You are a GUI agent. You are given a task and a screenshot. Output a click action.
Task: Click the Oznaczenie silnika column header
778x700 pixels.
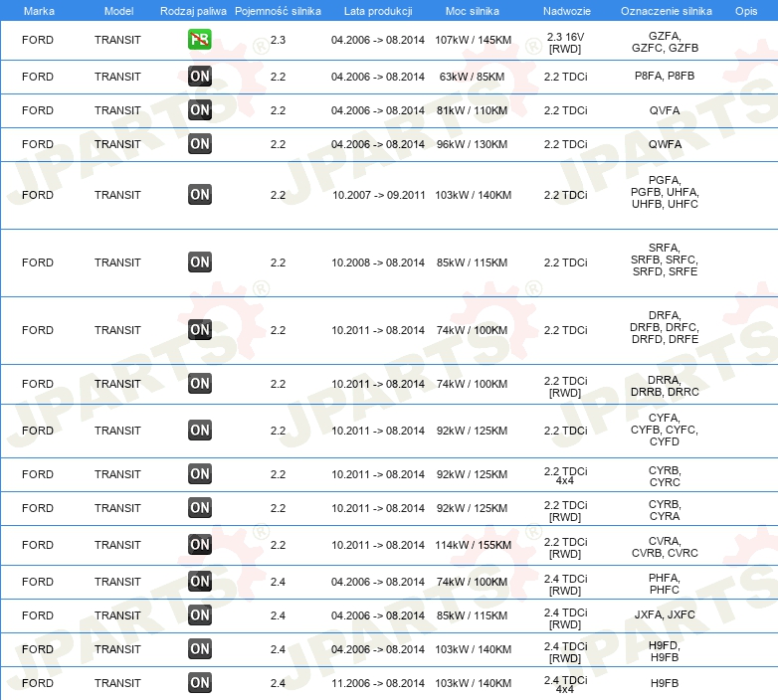pyautogui.click(x=667, y=11)
